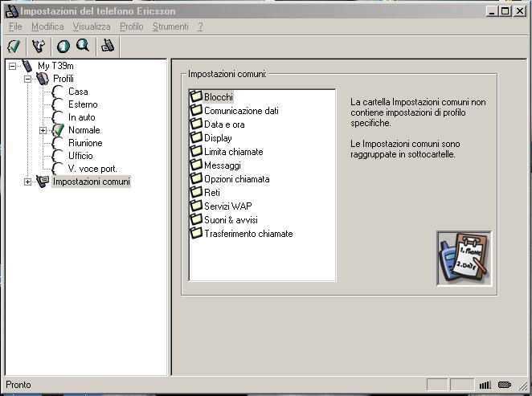The width and height of the screenshot is (532, 396).
Task: Click the second toolbar icon with checkmark
Action: coord(39,46)
